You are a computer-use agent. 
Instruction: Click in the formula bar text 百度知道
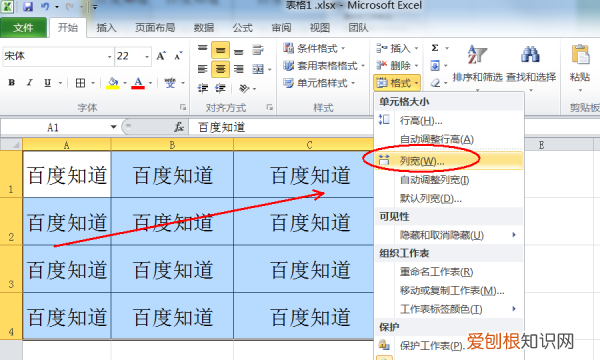221,127
